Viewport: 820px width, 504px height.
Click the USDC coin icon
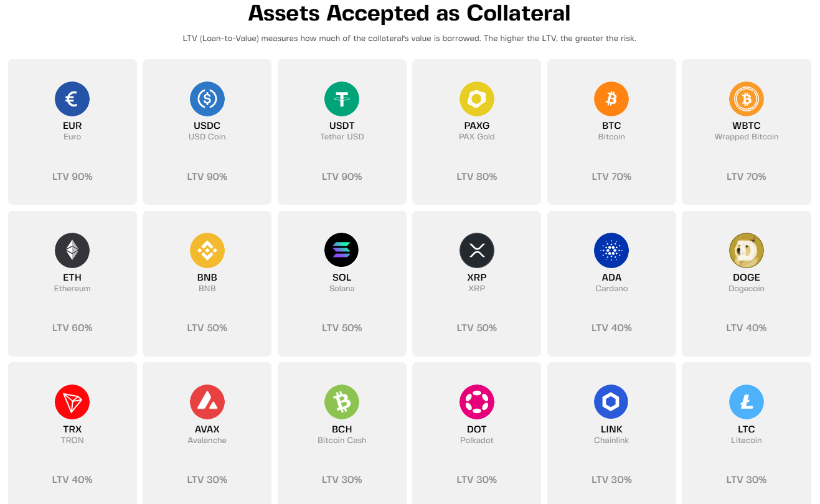coord(207,99)
